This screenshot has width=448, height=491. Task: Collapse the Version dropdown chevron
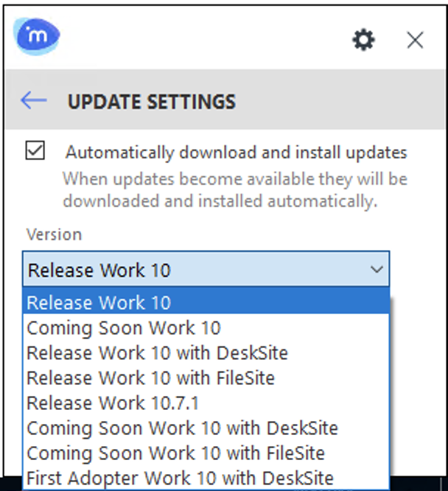[377, 270]
